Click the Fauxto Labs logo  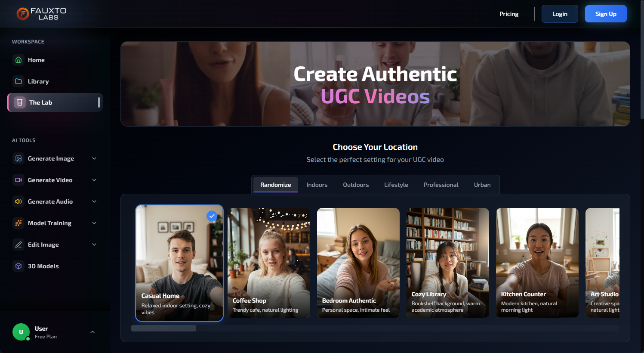(x=41, y=13)
